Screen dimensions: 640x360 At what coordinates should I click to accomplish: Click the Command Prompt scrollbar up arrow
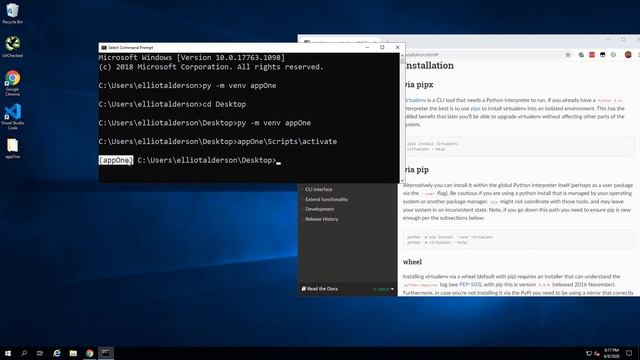(x=402, y=55)
